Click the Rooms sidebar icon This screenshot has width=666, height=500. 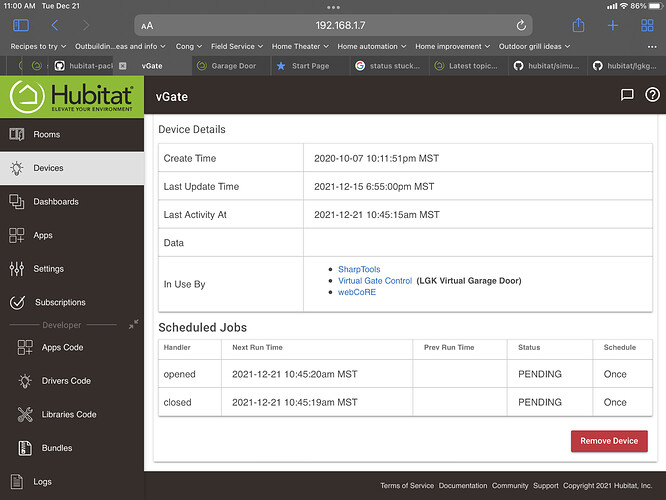pos(17,134)
